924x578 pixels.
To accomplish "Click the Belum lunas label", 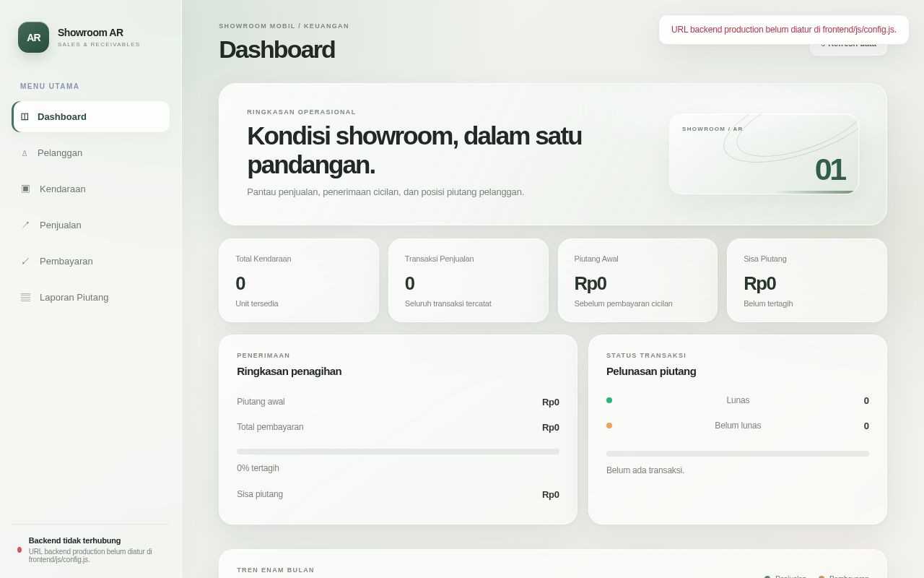I will click(x=738, y=426).
